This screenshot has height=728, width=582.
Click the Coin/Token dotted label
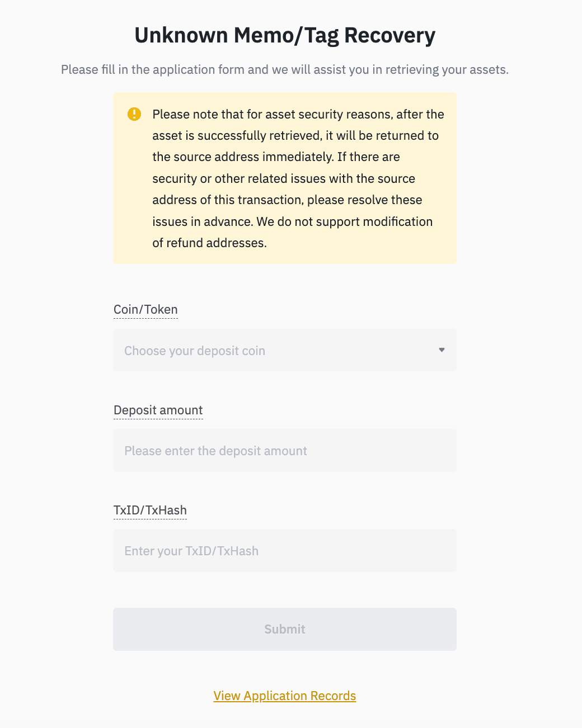[x=145, y=310]
